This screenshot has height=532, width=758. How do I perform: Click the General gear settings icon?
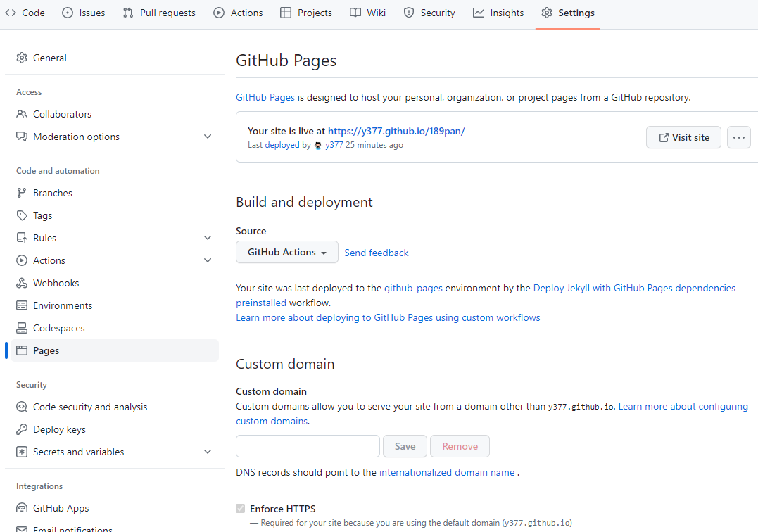coord(21,57)
